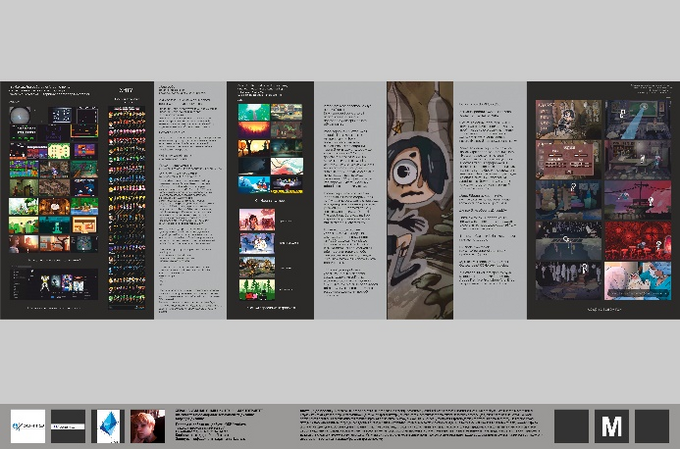
Task: Click the gray moon sphere image top left
Action: click(x=19, y=116)
